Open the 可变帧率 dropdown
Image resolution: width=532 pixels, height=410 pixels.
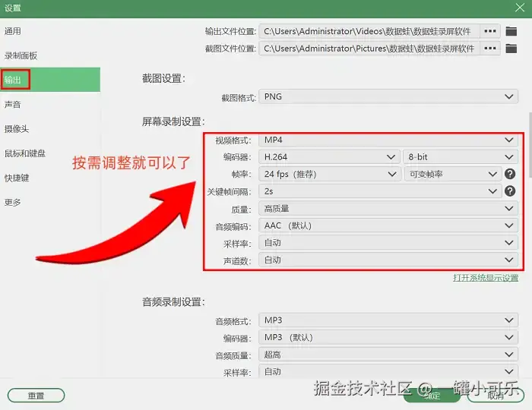pyautogui.click(x=453, y=174)
